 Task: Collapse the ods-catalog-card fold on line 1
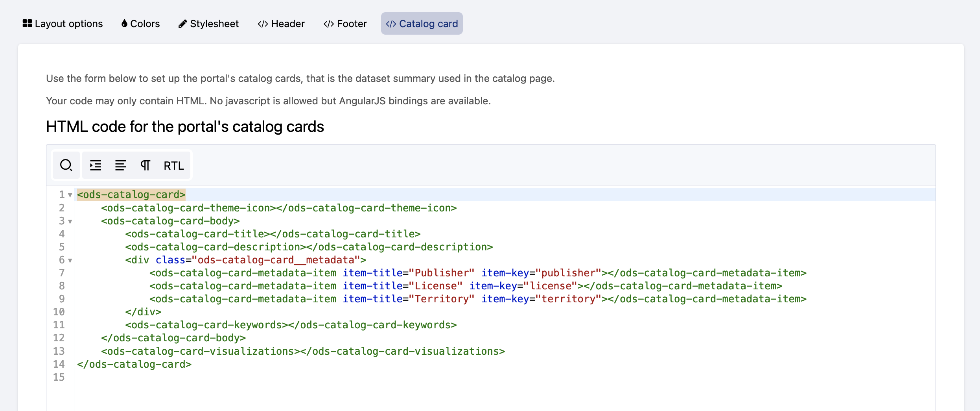[x=70, y=195]
